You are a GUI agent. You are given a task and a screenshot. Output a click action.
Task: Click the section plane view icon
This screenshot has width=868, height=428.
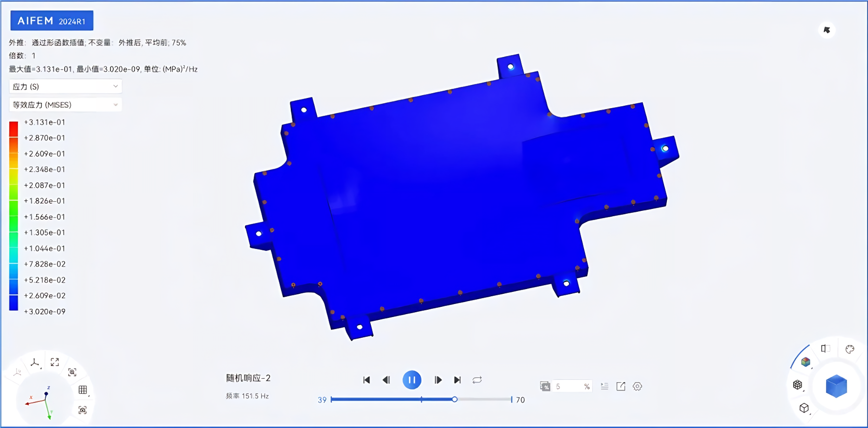pyautogui.click(x=825, y=348)
